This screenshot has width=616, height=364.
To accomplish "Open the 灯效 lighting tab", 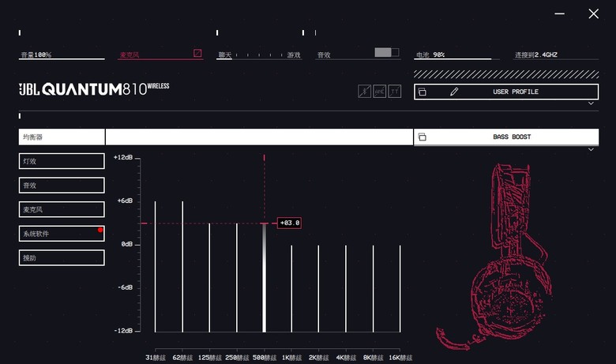I will click(x=62, y=161).
